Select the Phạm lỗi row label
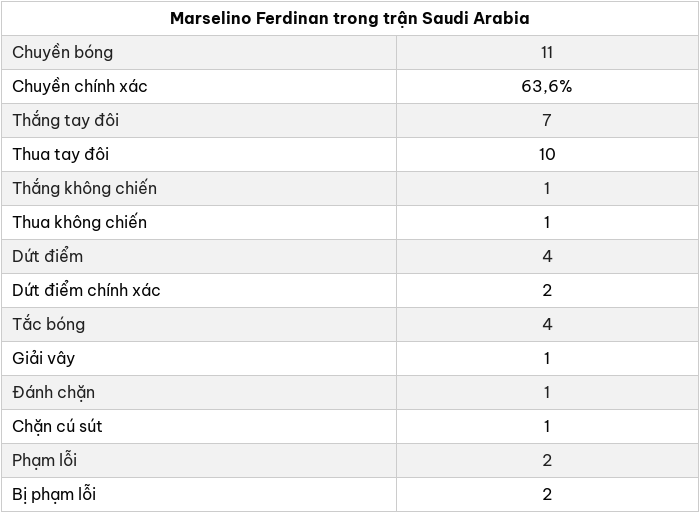The width and height of the screenshot is (700, 513). pos(45,460)
